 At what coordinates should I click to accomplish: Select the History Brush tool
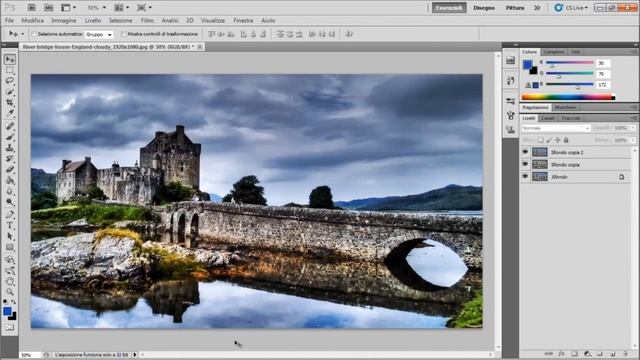tap(10, 158)
